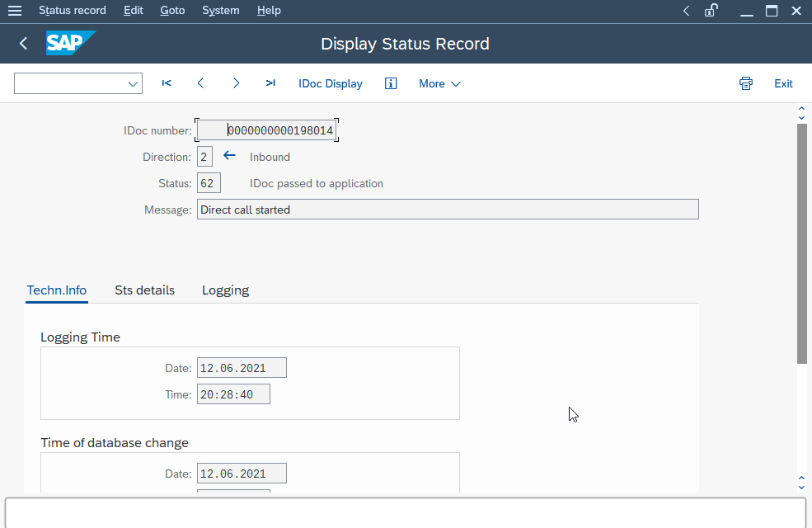The height and width of the screenshot is (528, 812).
Task: Expand the More menu
Action: 439,84
